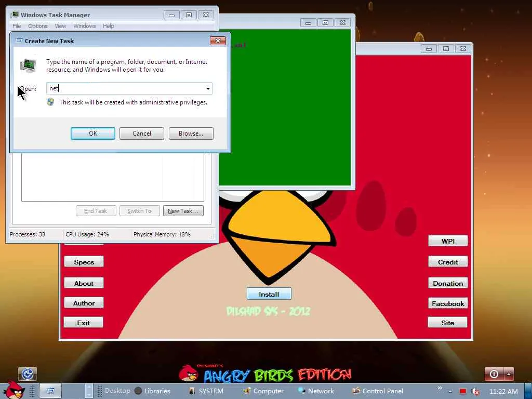Open Task Manager Help menu
This screenshot has height=399, width=532.
(x=108, y=26)
